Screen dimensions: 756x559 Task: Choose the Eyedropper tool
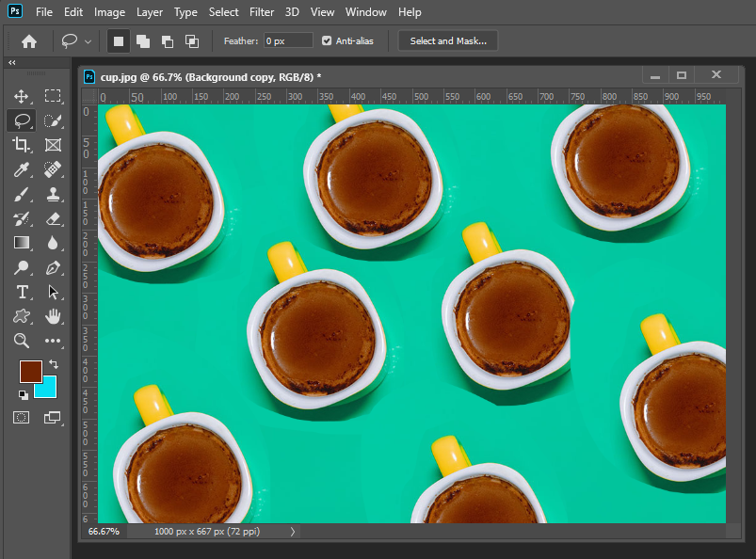coord(21,169)
